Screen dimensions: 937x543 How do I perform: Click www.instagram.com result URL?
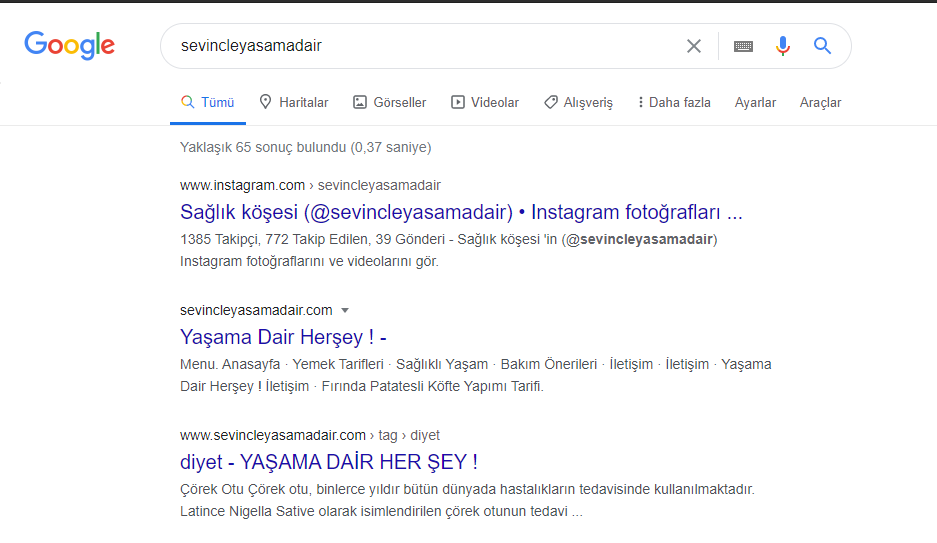coord(310,185)
